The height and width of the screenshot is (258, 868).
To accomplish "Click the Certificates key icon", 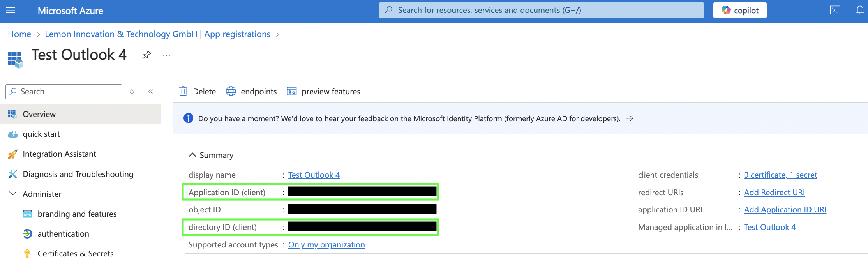I will [27, 253].
